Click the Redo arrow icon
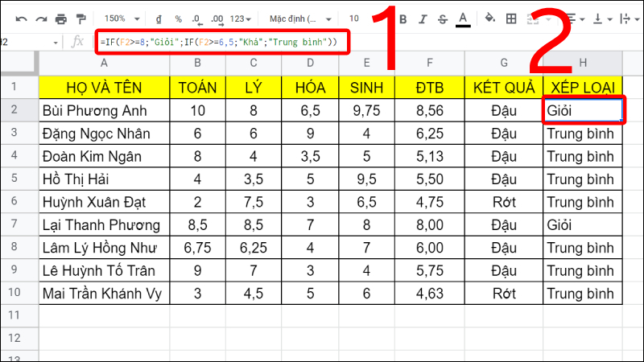The image size is (644, 362). click(x=40, y=18)
